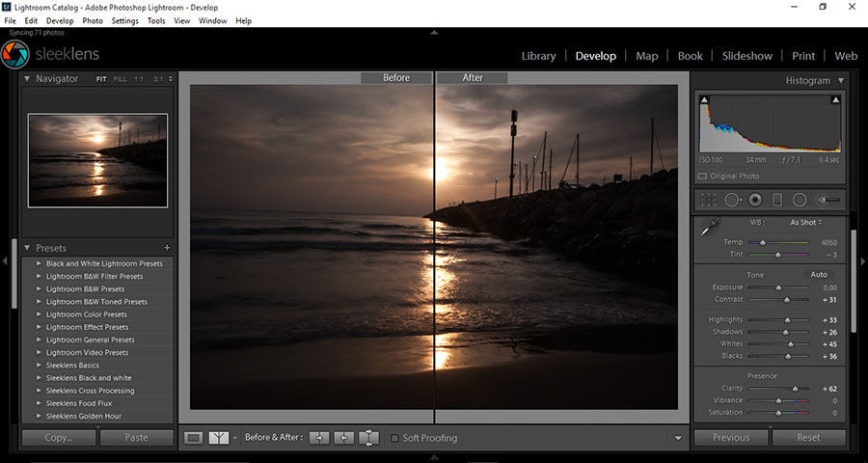Expand the Sleeklens Golden Hour preset folder
This screenshot has height=463, width=868.
pos(39,416)
